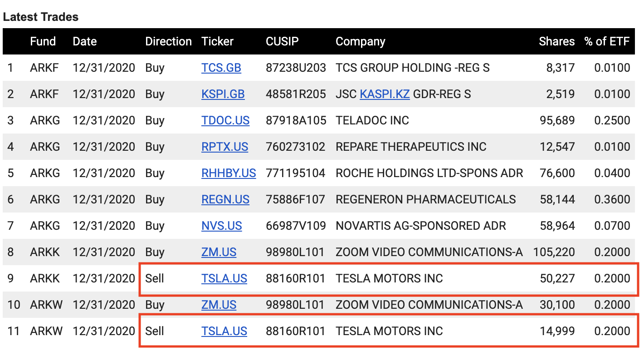Click the Fund column header
Image resolution: width=644 pixels, height=356 pixels.
(x=43, y=42)
